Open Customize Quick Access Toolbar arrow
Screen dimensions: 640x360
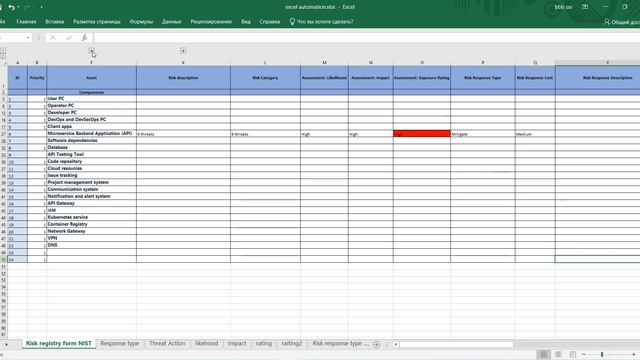click(41, 7)
